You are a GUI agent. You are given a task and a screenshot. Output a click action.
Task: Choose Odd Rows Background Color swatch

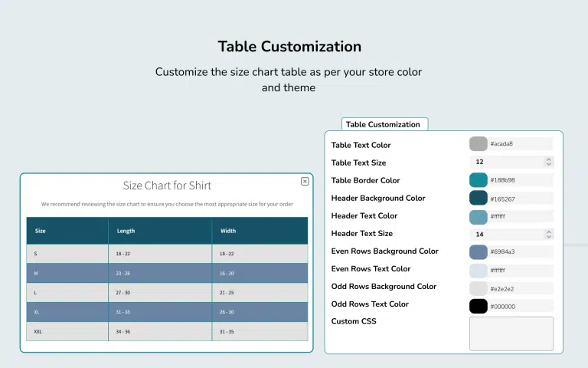pos(478,288)
